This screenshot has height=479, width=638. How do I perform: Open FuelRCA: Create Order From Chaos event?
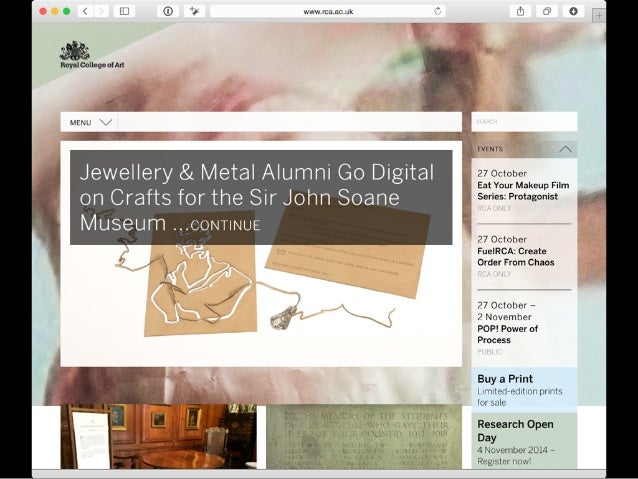(x=516, y=257)
